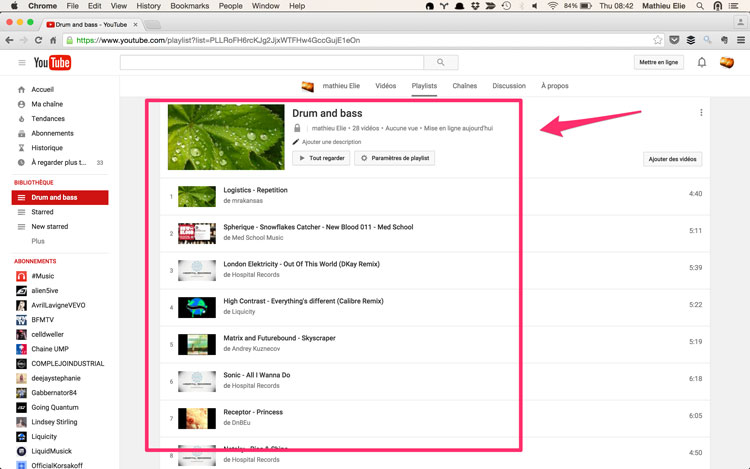Open Paramètres de playlist
This screenshot has width=750, height=469.
point(395,158)
